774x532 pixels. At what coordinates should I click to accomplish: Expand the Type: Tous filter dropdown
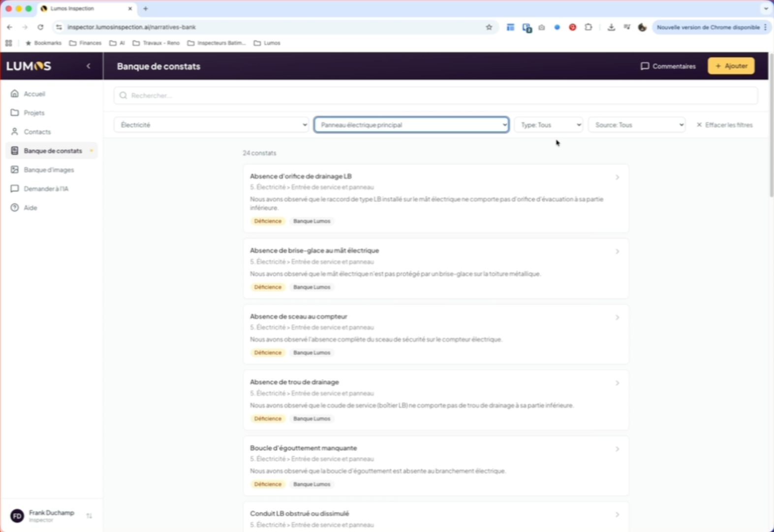(549, 125)
